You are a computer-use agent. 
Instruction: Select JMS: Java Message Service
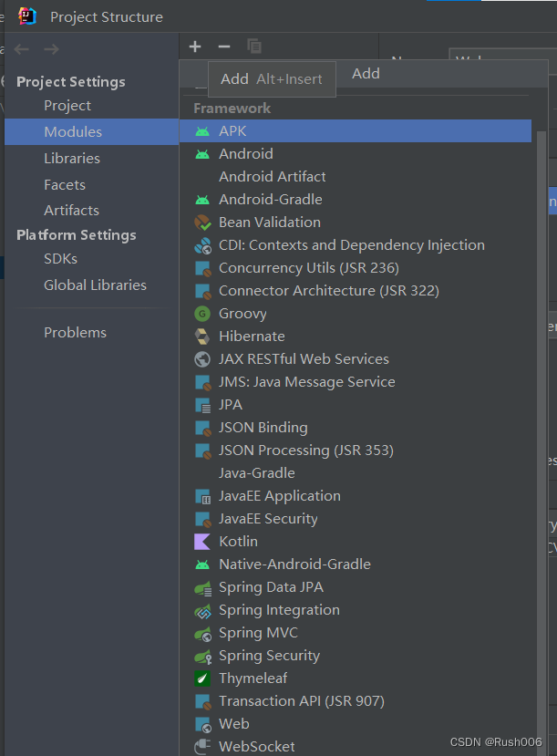(x=356, y=382)
